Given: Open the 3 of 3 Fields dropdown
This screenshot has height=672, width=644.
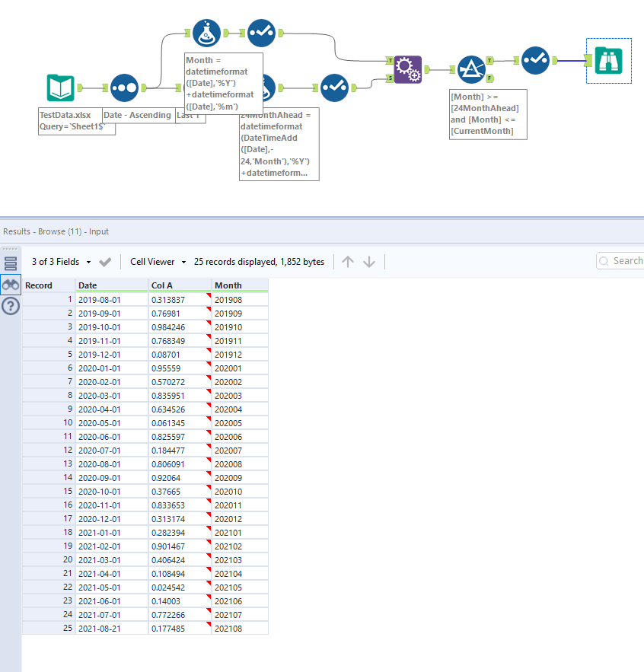Looking at the screenshot, I should (x=62, y=262).
